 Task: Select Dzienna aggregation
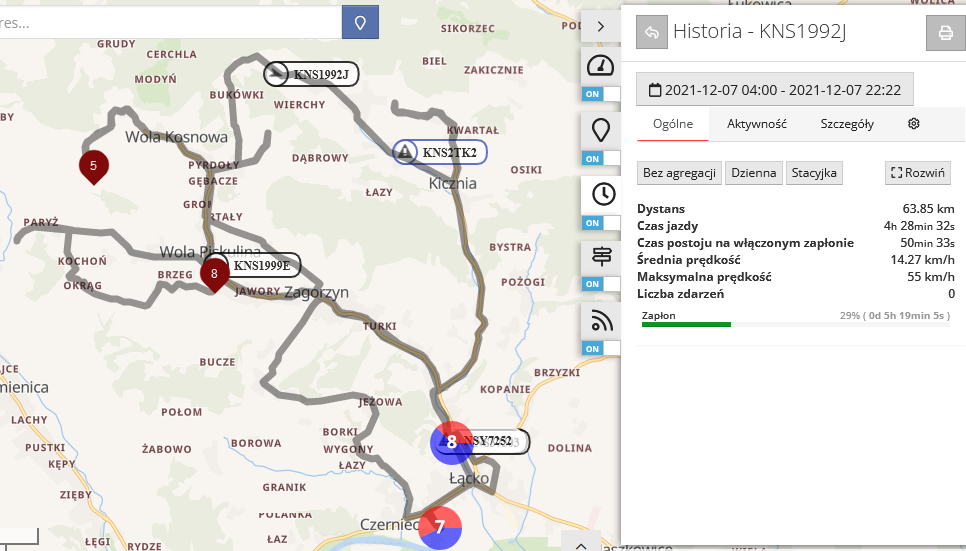pyautogui.click(x=753, y=173)
